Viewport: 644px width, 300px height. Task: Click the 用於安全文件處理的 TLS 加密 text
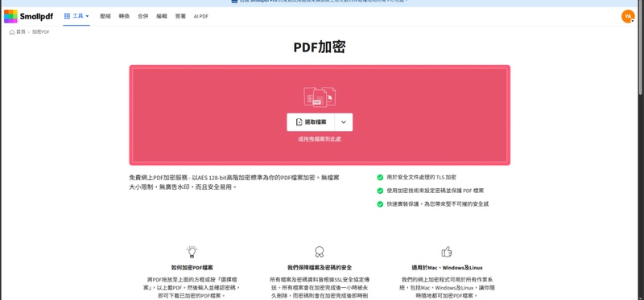421,178
